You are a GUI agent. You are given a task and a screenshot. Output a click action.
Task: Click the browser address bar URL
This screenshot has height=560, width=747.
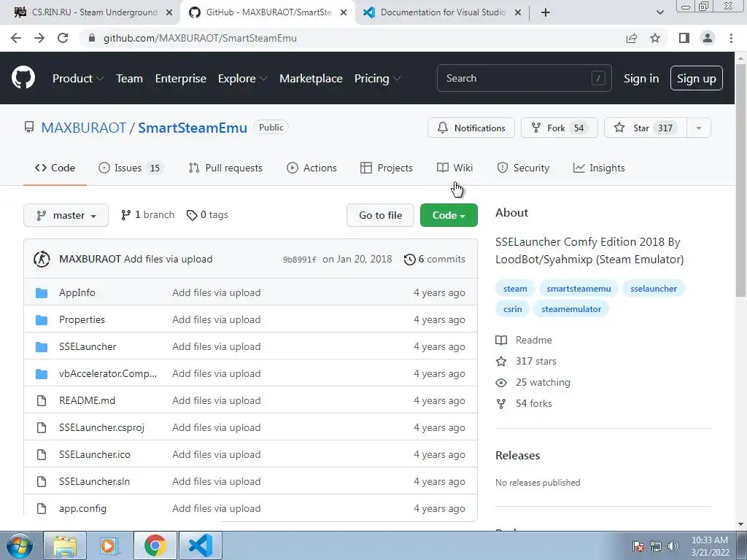(x=200, y=38)
